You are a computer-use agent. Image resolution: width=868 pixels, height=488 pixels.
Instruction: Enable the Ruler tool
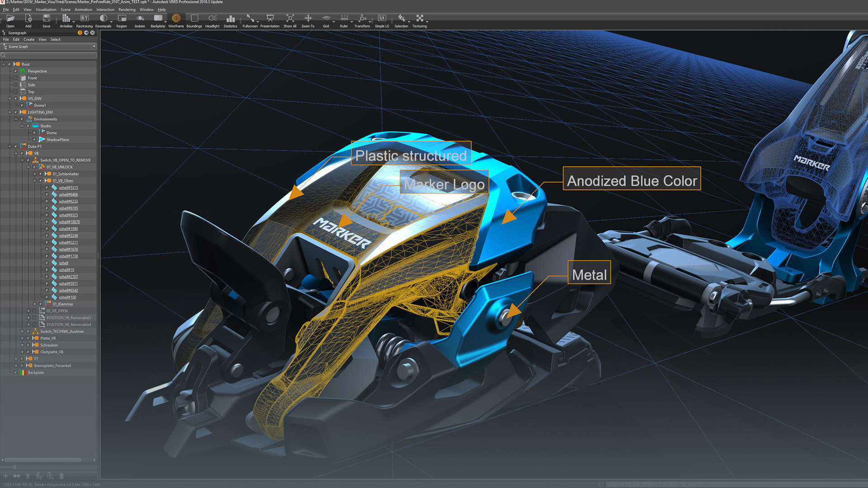point(344,21)
